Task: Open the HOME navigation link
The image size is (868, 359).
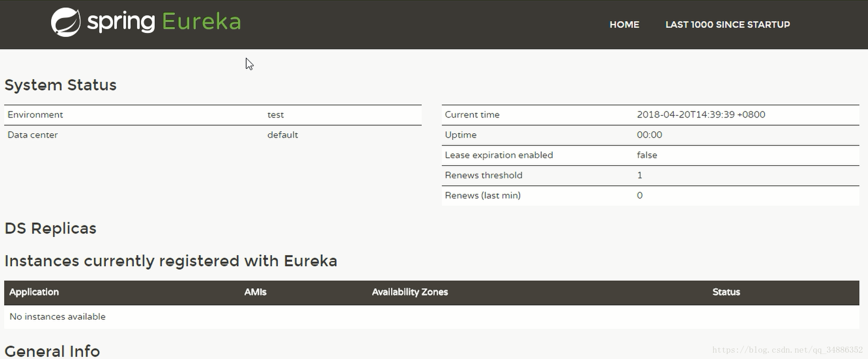Action: (x=624, y=25)
